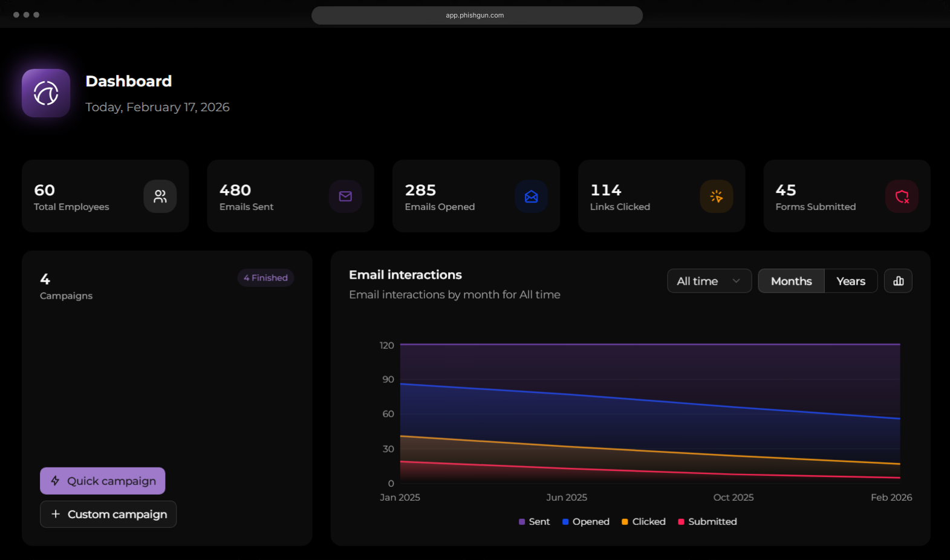The image size is (950, 560).
Task: Click the app.phishgun.com address bar
Action: point(477,15)
